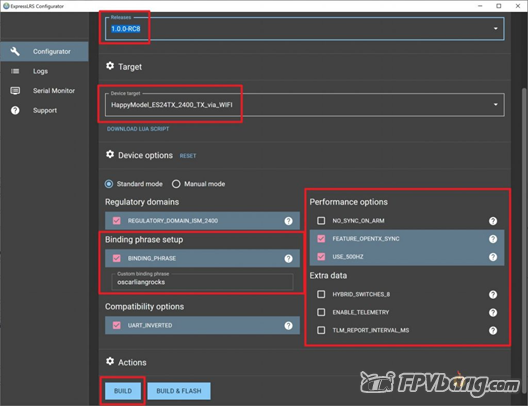This screenshot has height=406, width=528.
Task: Select the Manual mode radio button
Action: pos(176,184)
